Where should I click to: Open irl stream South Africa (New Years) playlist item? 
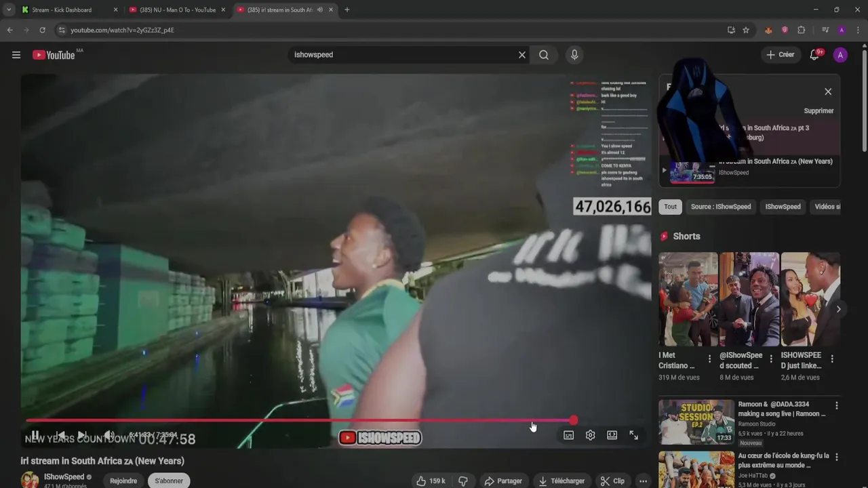[751, 172]
